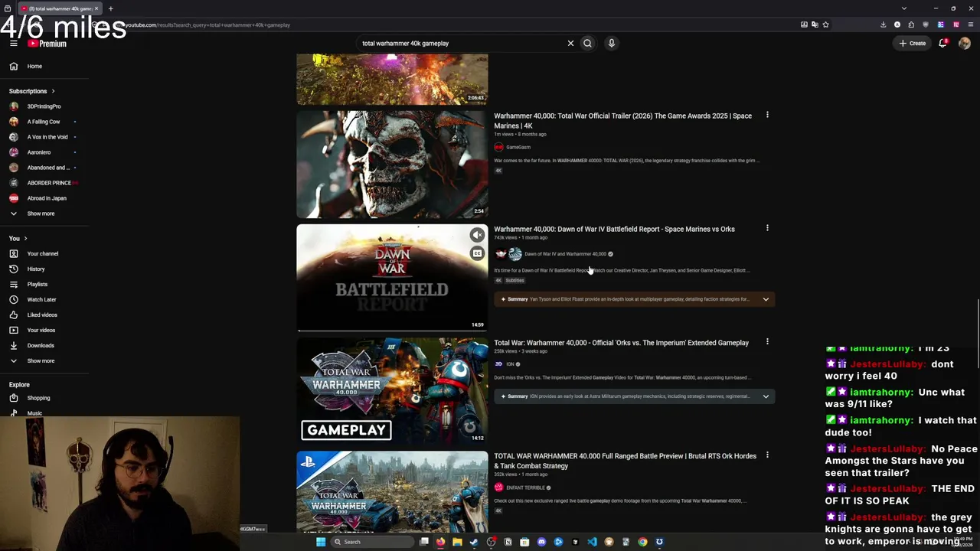Close the total warhammer 40k browser tab
Screen dimensions: 980x551
coord(96,8)
